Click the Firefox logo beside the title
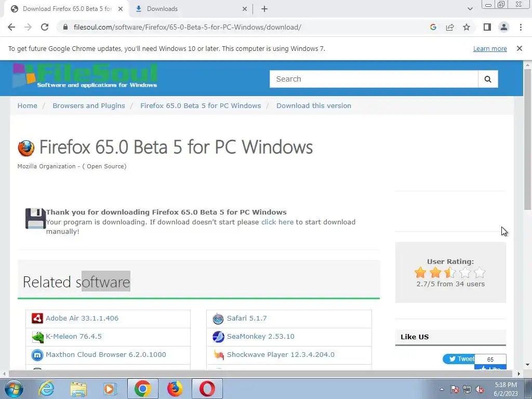The height and width of the screenshot is (399, 532). [26, 148]
